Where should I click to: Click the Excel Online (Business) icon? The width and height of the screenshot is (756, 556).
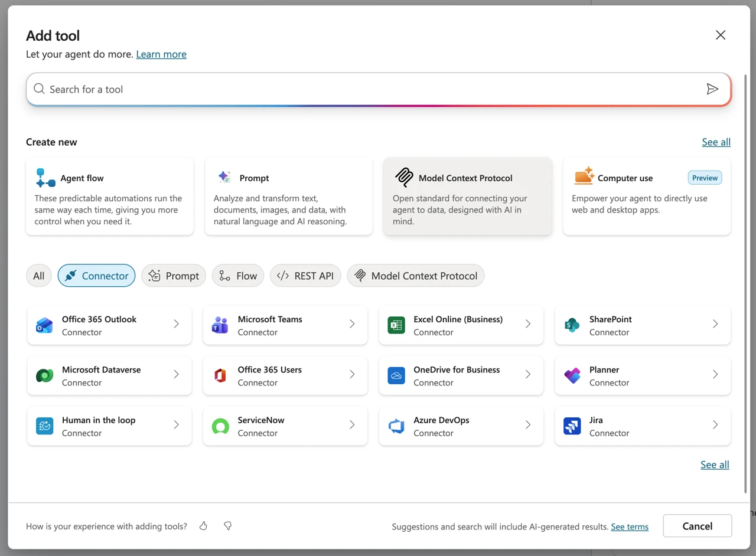click(x=396, y=325)
